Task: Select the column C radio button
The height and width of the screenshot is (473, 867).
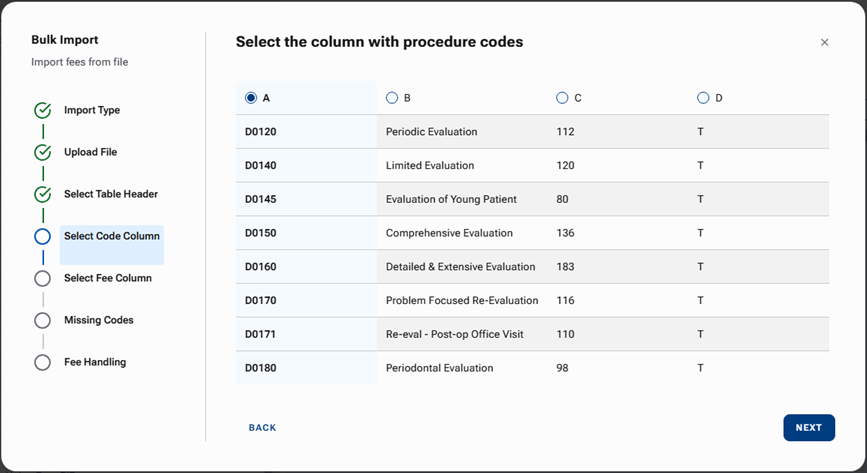Action: coord(562,98)
